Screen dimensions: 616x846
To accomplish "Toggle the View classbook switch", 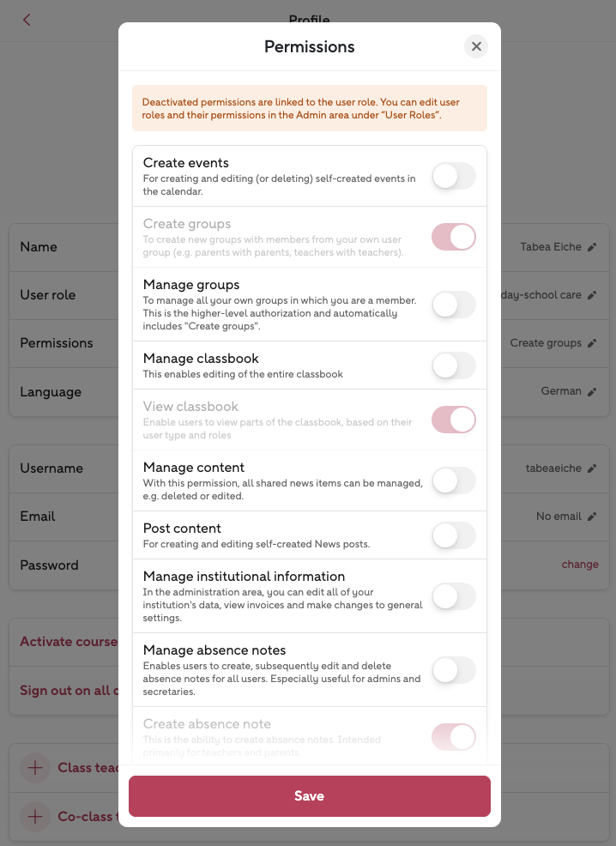I will pos(453,420).
